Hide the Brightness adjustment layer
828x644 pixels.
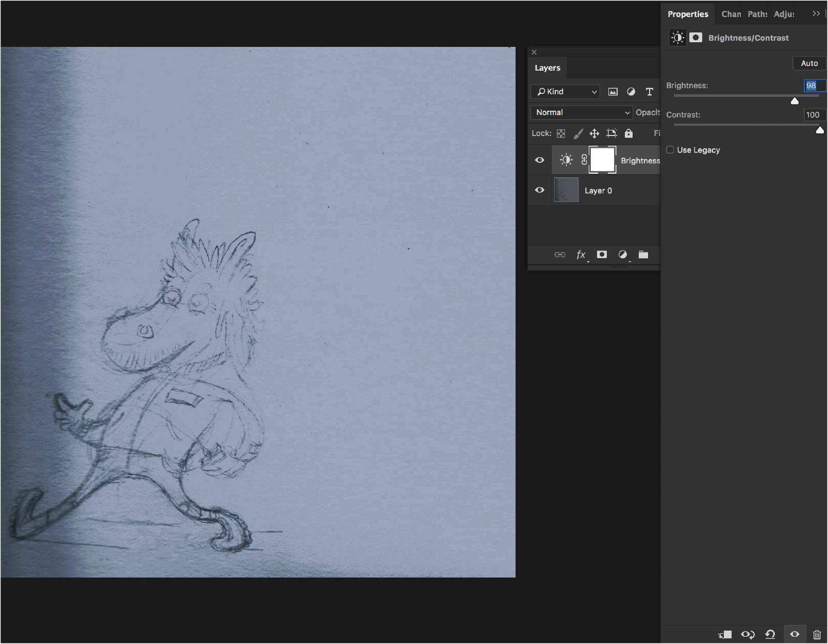540,160
